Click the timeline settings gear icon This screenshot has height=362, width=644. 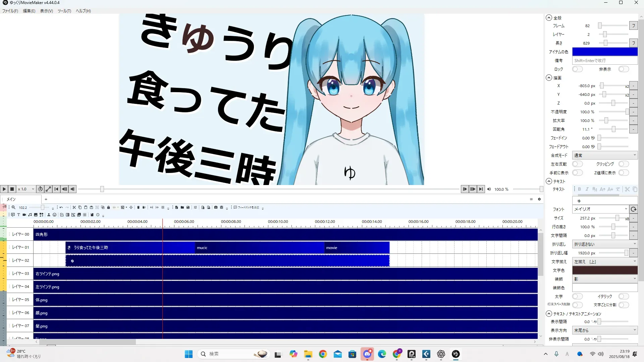point(539,199)
